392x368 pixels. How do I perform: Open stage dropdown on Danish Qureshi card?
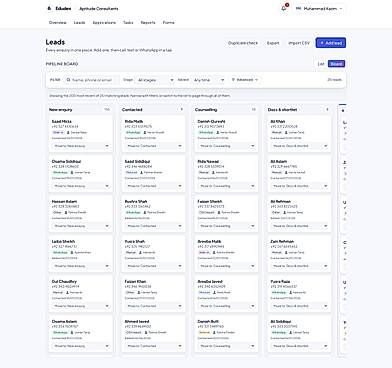click(227, 146)
